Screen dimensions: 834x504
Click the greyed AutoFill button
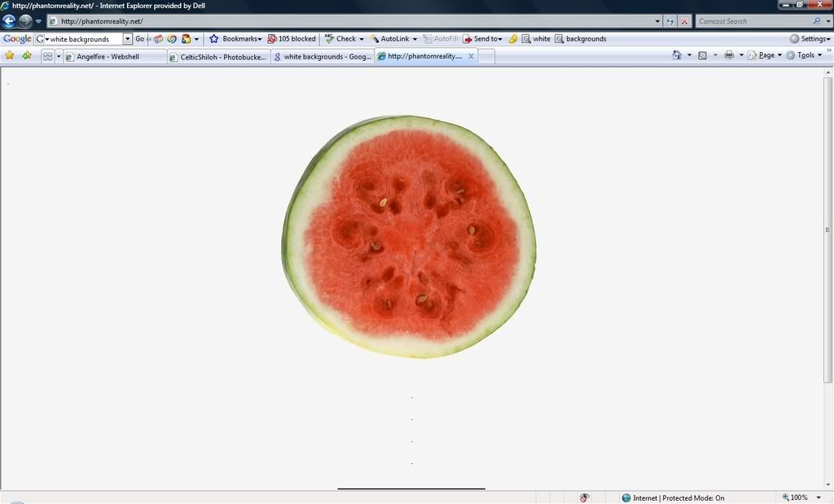coord(441,39)
